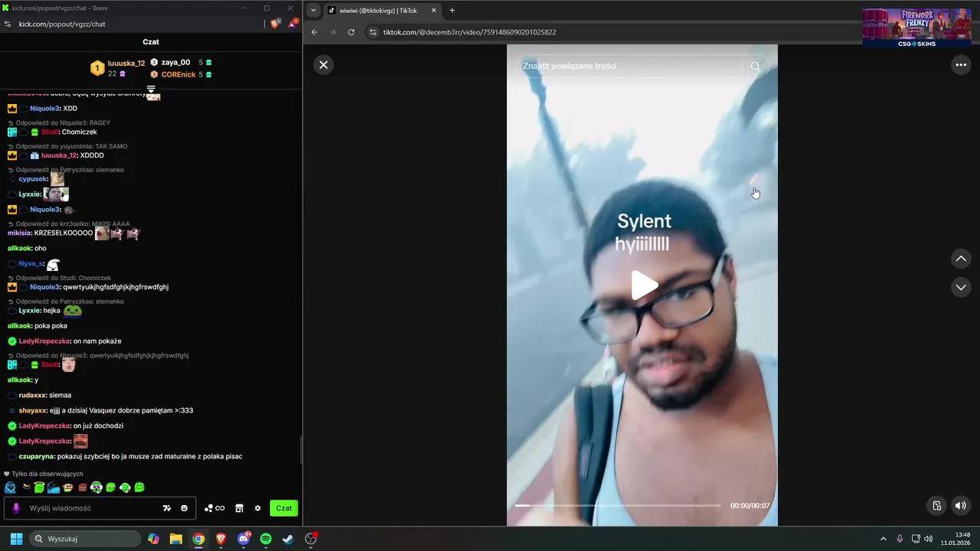
Task: Click Studi's 'Chomiczek' message
Action: tap(80, 132)
